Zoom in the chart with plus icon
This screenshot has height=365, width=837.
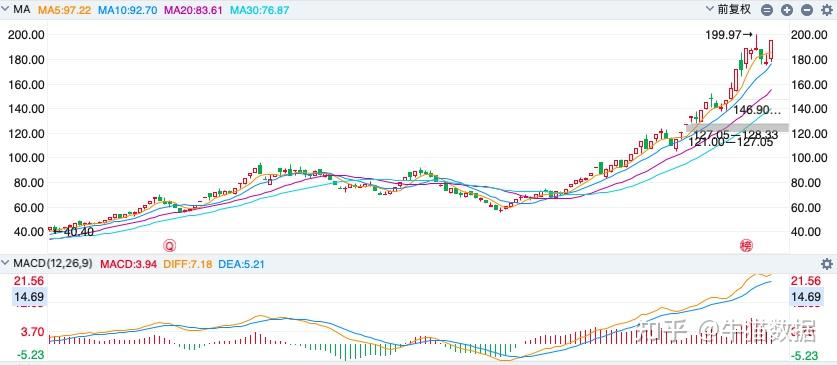click(x=787, y=10)
